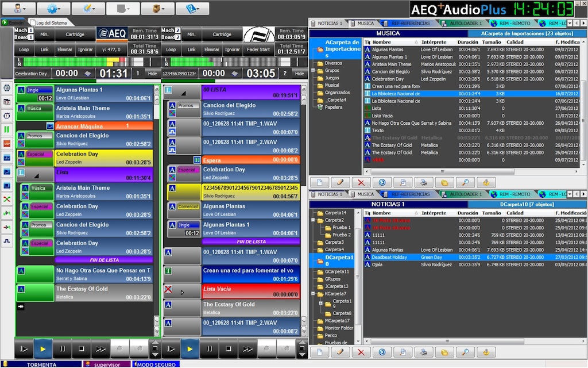Click the magnifying glass icon under MUSICA list
Screen dimensions: 588x368
(x=465, y=182)
